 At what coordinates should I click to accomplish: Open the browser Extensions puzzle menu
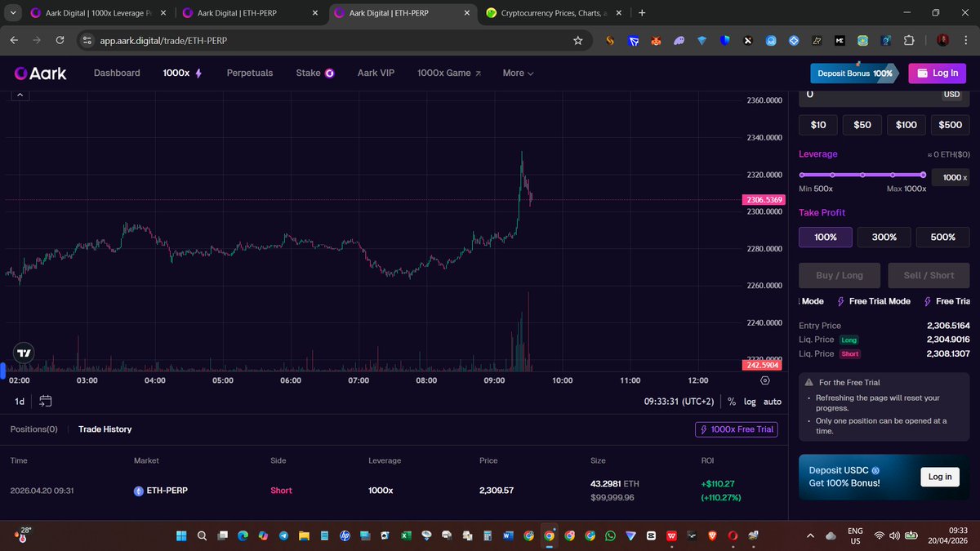tap(909, 40)
